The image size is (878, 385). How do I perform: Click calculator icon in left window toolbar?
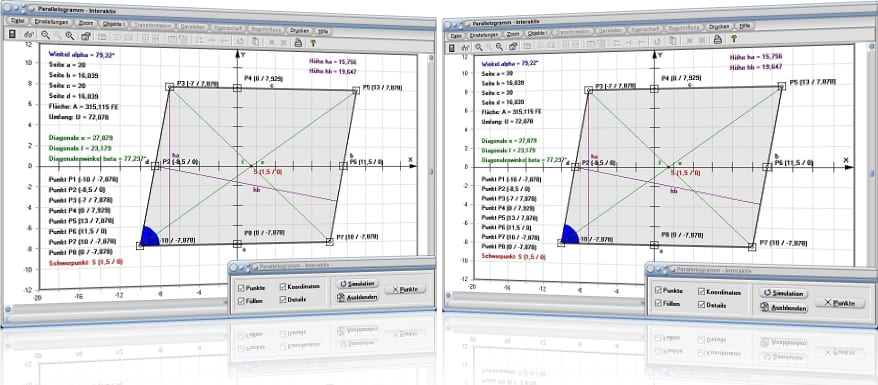point(12,35)
